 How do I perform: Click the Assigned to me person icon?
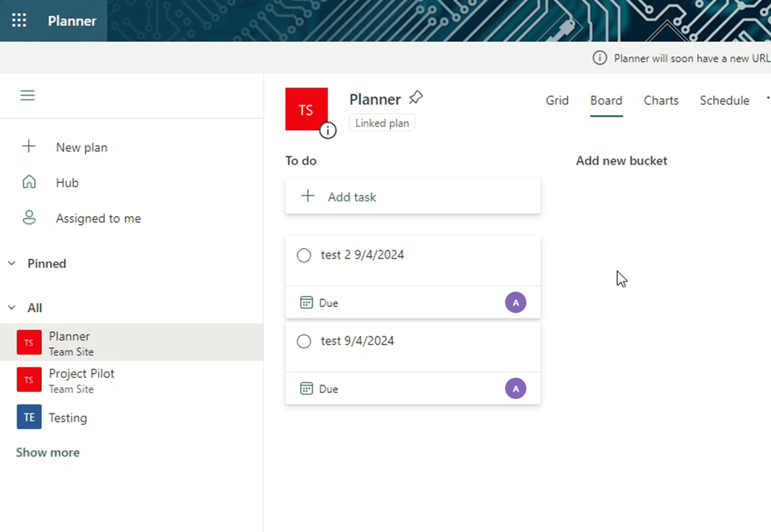click(29, 218)
